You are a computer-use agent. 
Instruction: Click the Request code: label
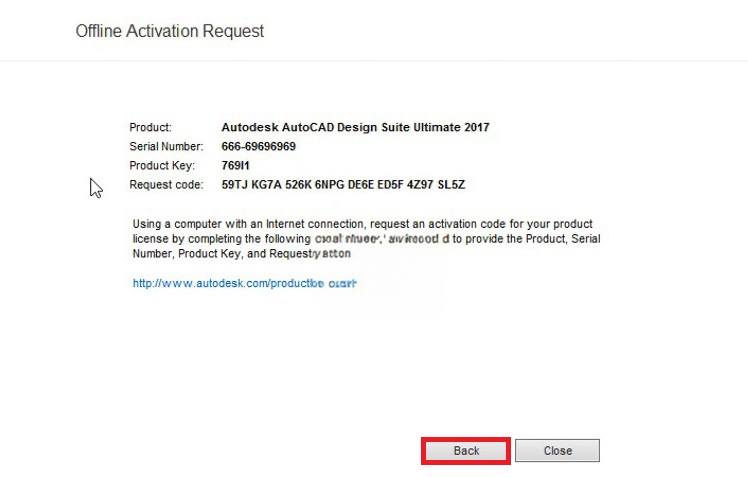coord(166,185)
